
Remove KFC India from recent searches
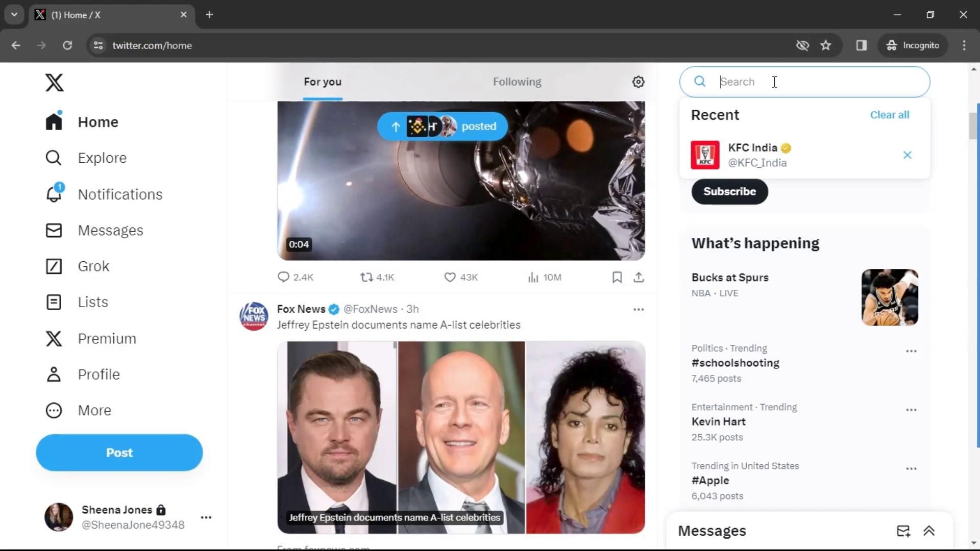pyautogui.click(x=907, y=155)
